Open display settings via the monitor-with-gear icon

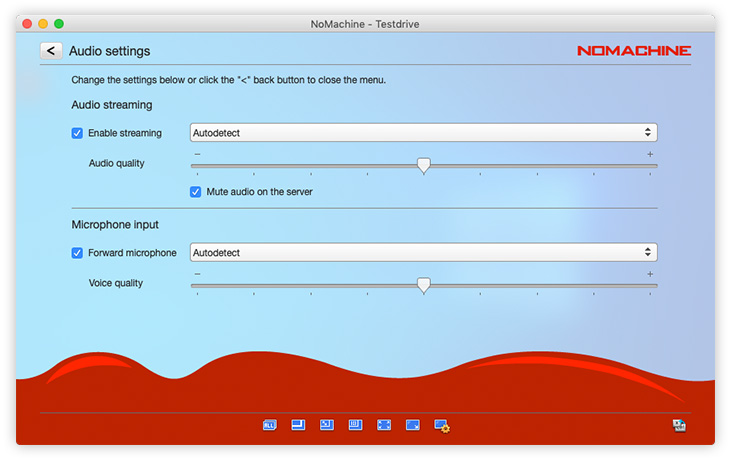(442, 426)
